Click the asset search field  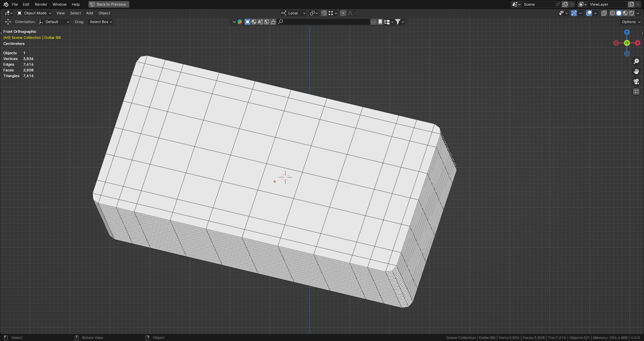click(323, 22)
